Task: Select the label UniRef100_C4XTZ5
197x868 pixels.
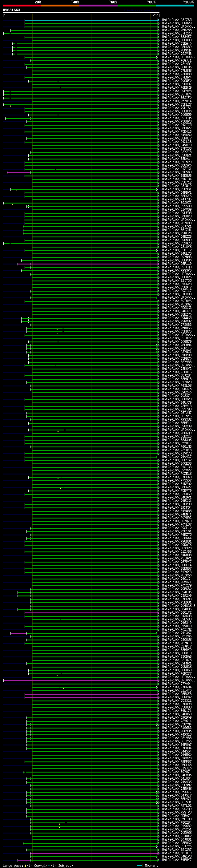Action: [x=177, y=125]
